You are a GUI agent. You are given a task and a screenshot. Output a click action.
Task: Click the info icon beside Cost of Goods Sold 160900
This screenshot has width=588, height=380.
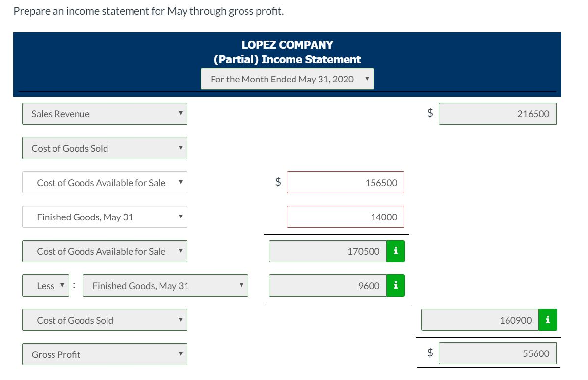click(x=546, y=320)
